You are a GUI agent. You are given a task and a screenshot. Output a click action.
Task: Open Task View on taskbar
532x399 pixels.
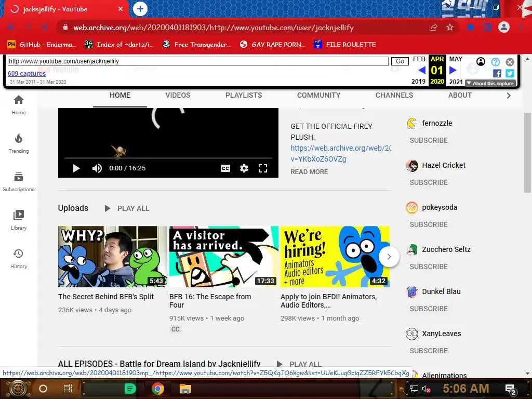point(68,389)
